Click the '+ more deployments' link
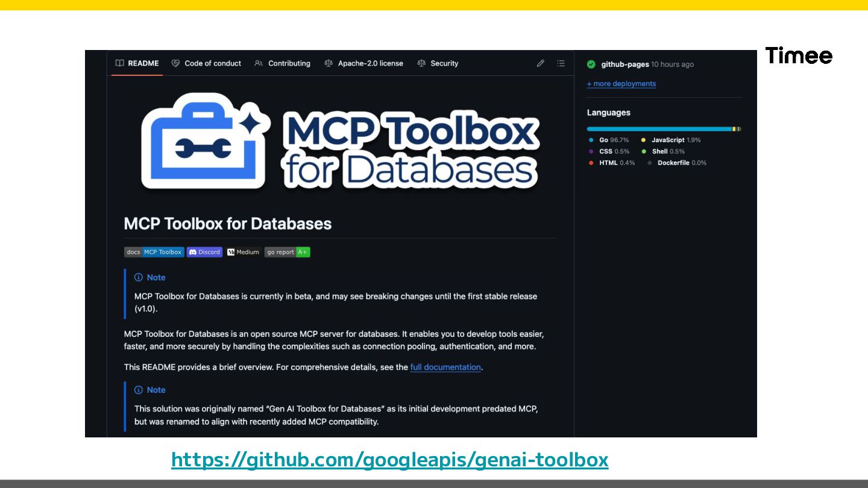The height and width of the screenshot is (488, 868). coord(621,84)
